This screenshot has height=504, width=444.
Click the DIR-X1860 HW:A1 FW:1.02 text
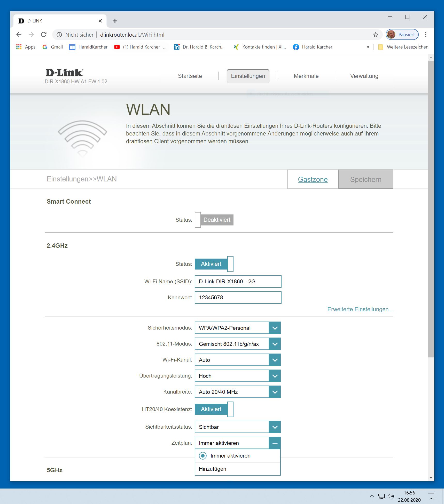coord(76,82)
